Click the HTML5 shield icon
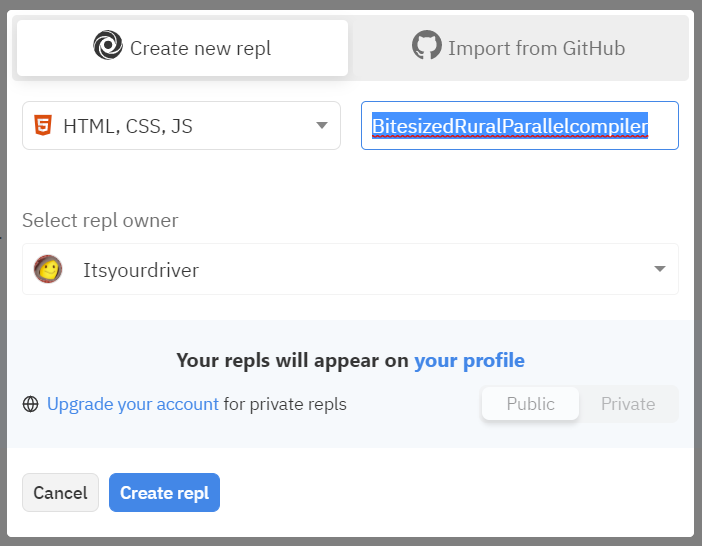This screenshot has width=702, height=546. tap(43, 126)
